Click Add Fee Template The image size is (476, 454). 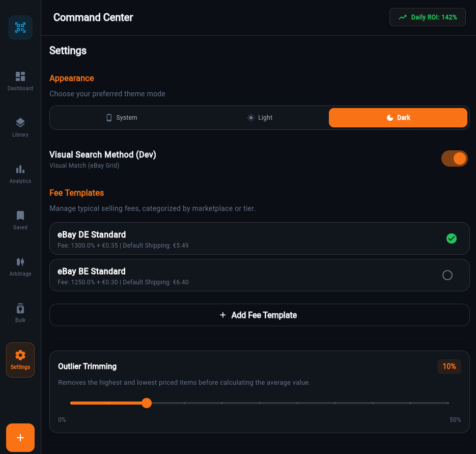[x=259, y=315]
